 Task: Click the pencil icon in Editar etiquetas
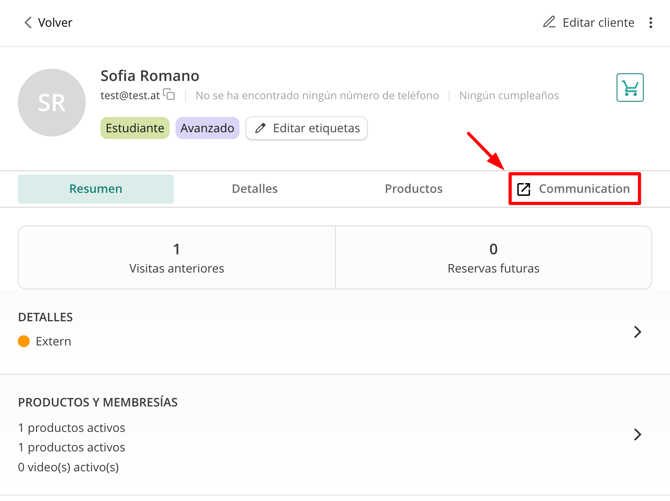click(x=261, y=128)
